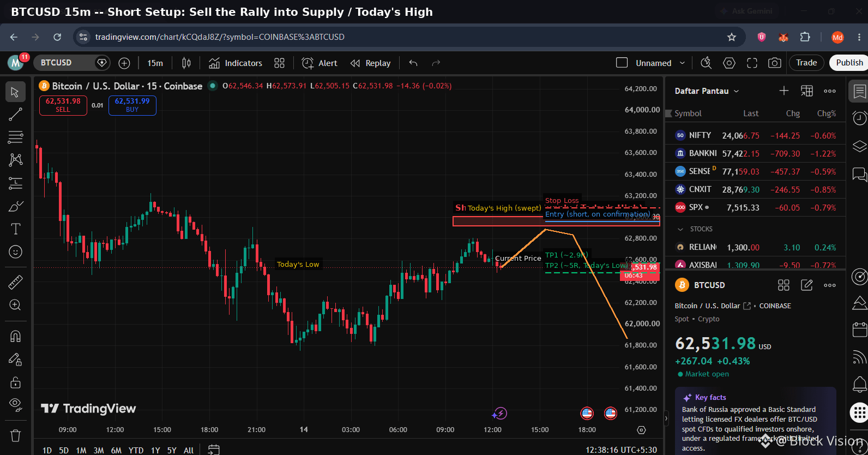Screen dimensions: 868x455
Task: Open candlestick chart type selector
Action: 186,63
